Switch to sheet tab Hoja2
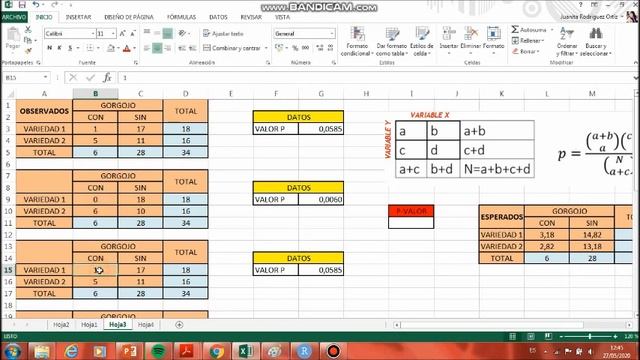Viewport: 640px width, 360px height. tap(61, 324)
